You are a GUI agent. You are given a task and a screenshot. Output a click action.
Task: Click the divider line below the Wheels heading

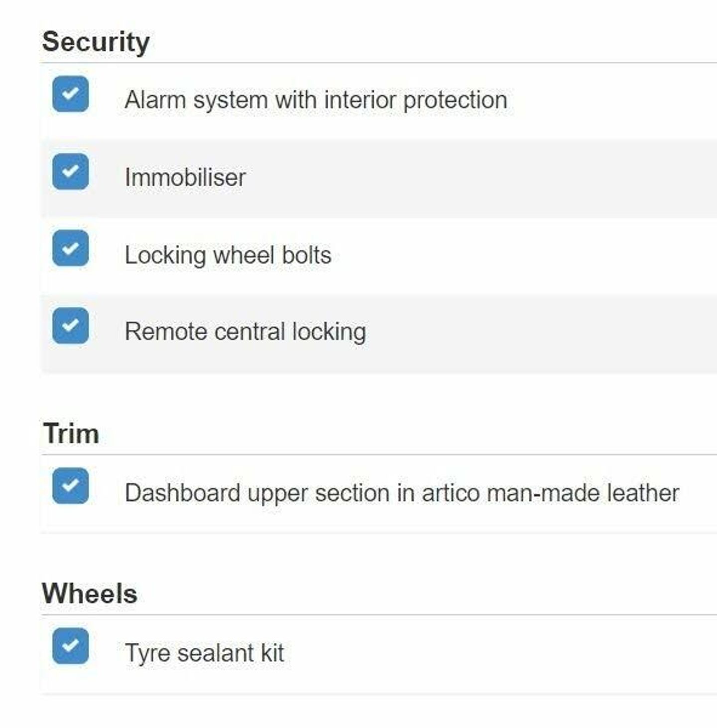tap(378, 615)
